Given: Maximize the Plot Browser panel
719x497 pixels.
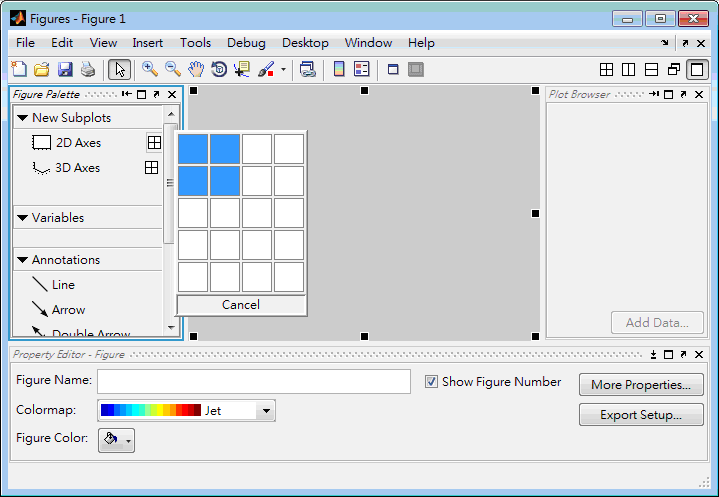Looking at the screenshot, I should (669, 94).
